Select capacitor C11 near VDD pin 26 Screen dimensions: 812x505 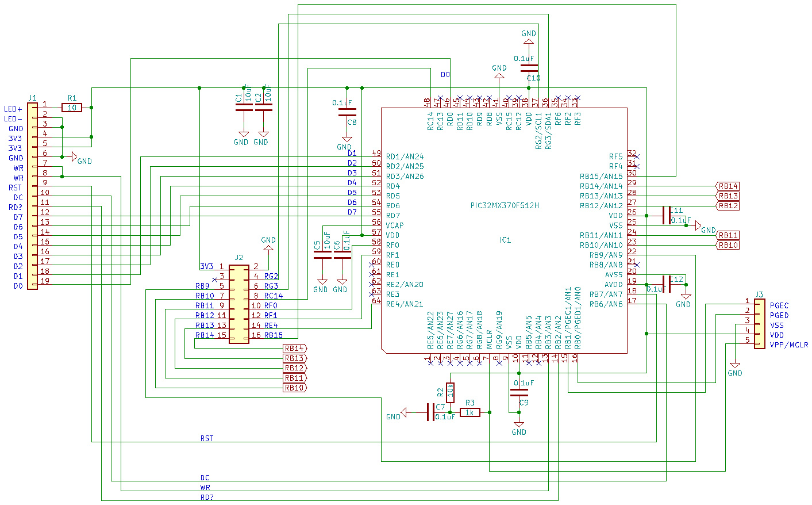click(666, 216)
